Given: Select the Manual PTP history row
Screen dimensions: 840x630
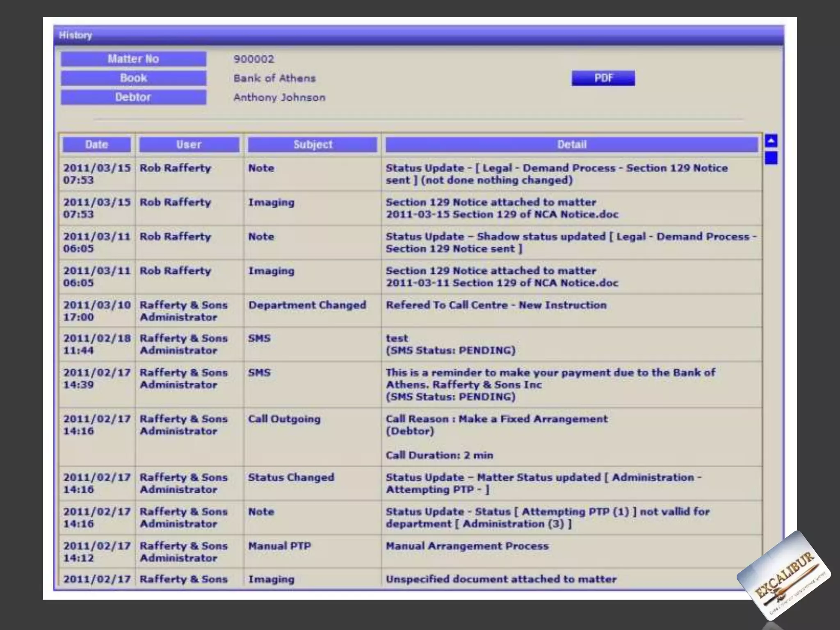Looking at the screenshot, I should tap(279, 546).
